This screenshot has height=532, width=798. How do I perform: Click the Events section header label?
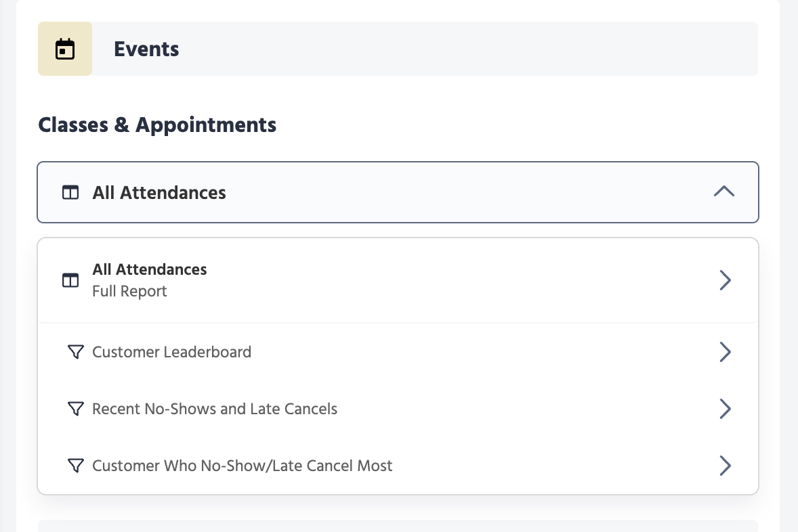coord(146,49)
